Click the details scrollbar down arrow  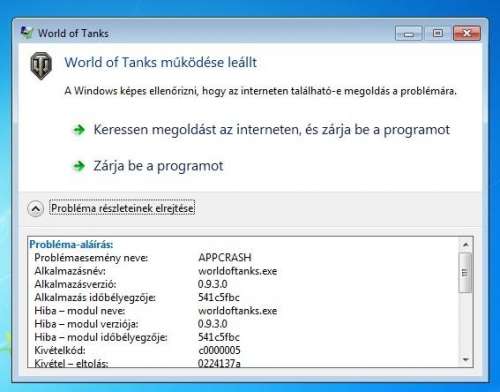tap(466, 360)
